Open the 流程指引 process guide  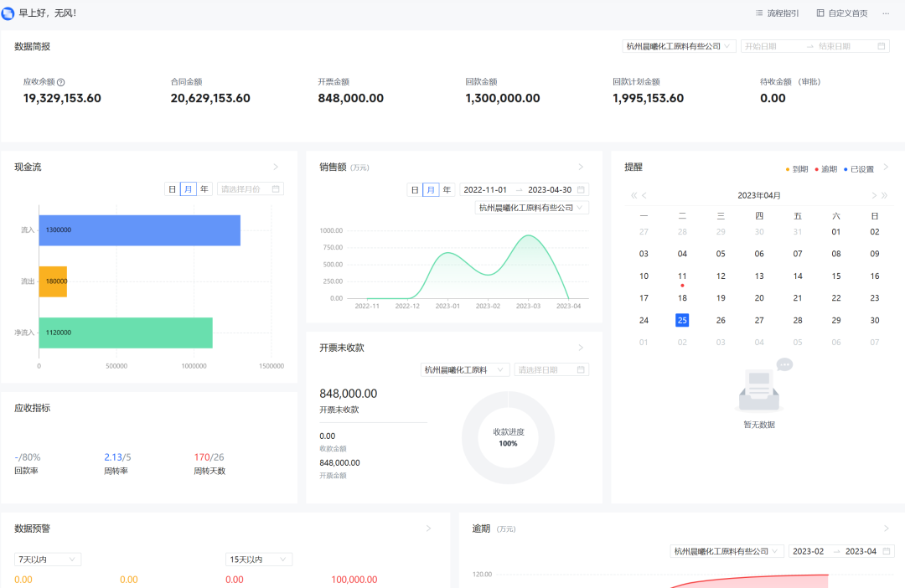click(777, 13)
